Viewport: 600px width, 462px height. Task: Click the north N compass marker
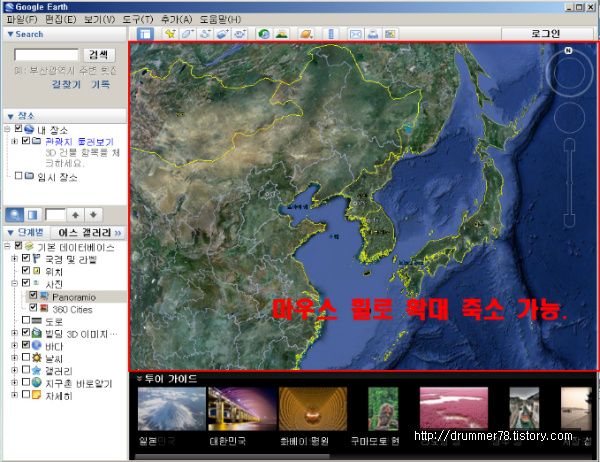pyautogui.click(x=568, y=50)
